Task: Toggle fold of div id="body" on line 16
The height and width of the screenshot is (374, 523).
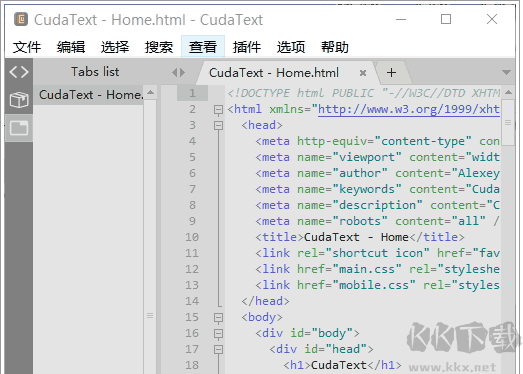Action: pyautogui.click(x=218, y=333)
